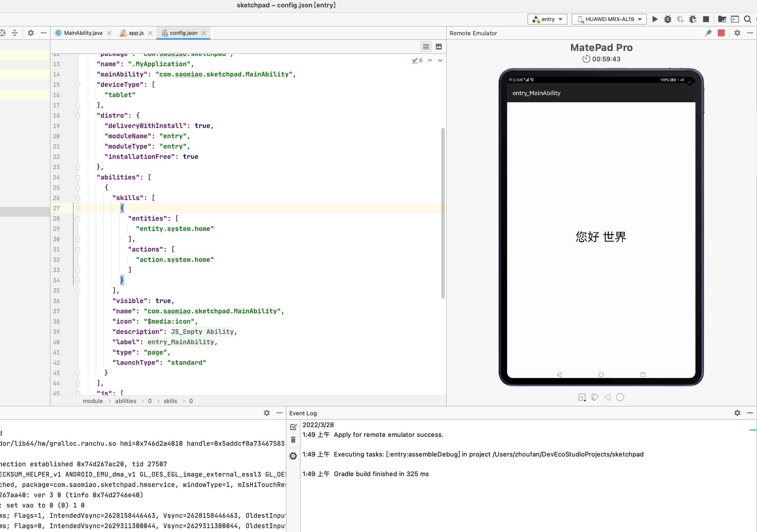Tap the home key inside the MatePad screen
757x532 pixels.
tap(601, 375)
